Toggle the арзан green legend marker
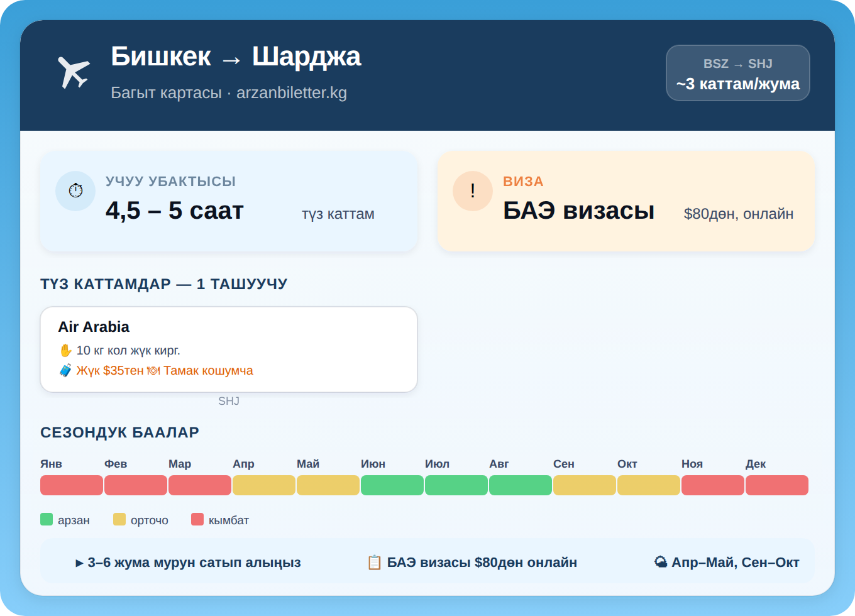 [46, 519]
